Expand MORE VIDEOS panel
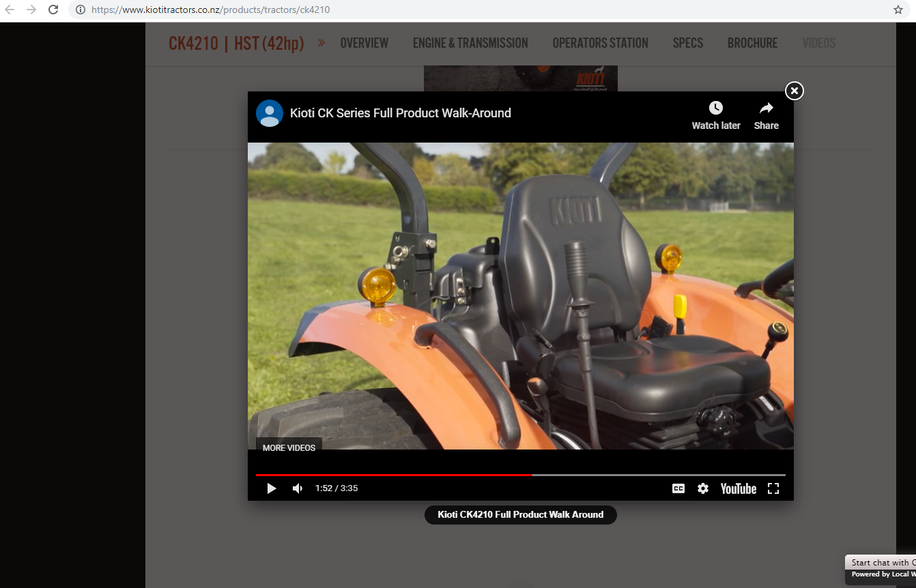Viewport: 916px width, 588px height. tap(289, 447)
